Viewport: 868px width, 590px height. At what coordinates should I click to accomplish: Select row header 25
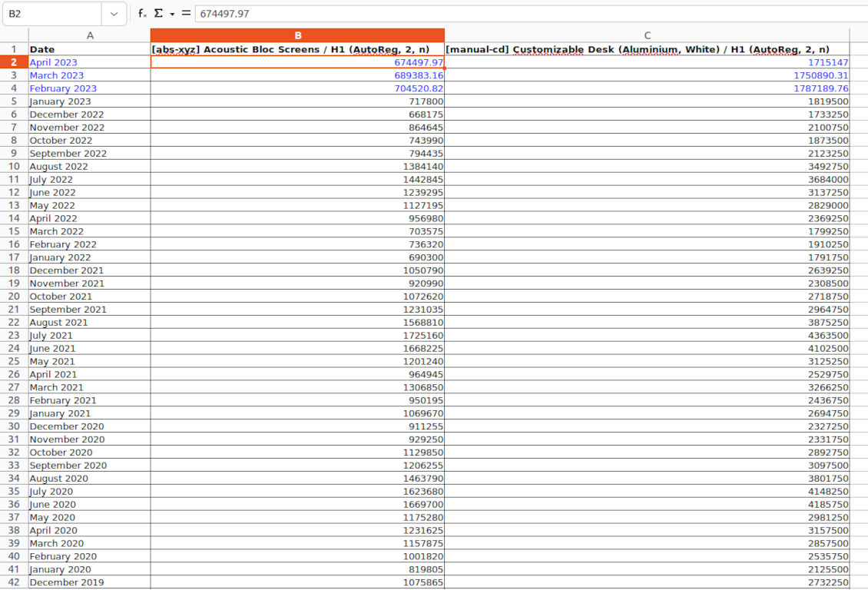[x=14, y=361]
